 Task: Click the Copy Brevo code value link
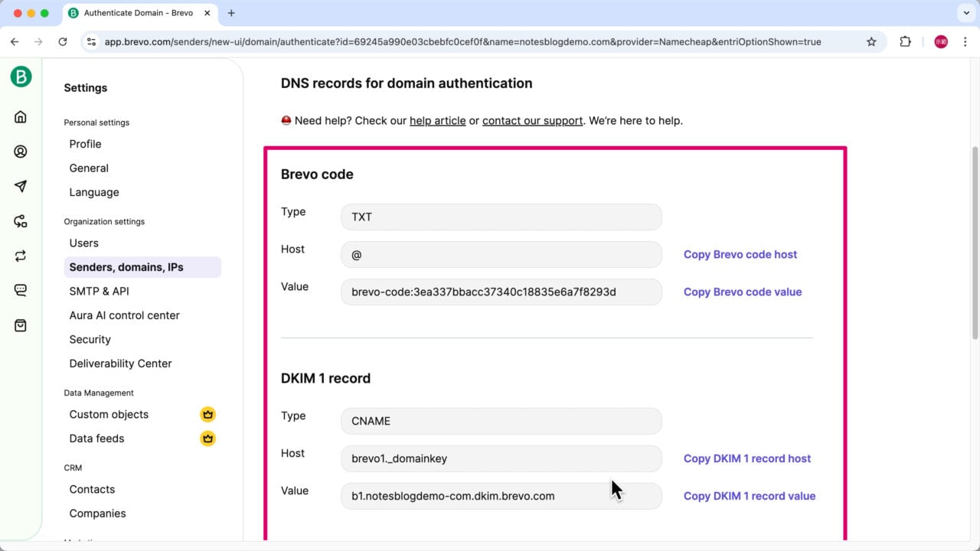pos(742,292)
